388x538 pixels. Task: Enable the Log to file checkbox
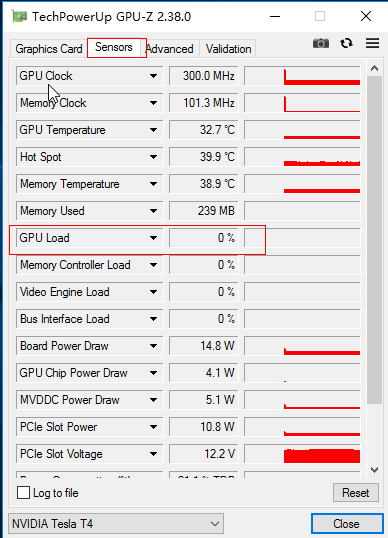pyautogui.click(x=23, y=493)
